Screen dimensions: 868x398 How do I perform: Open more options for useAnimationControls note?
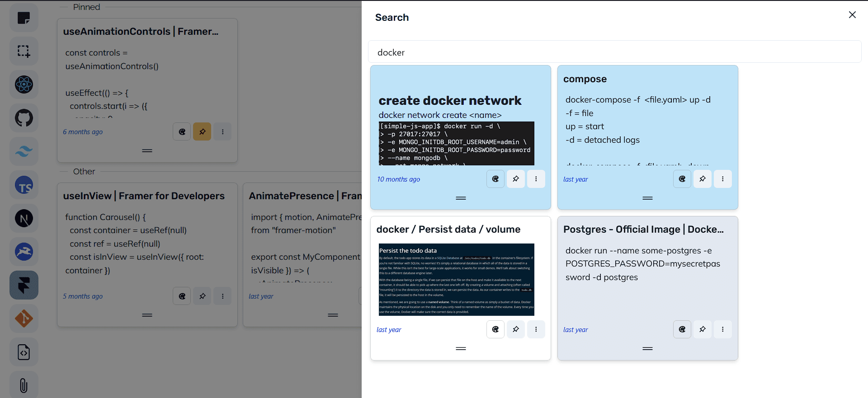point(222,132)
